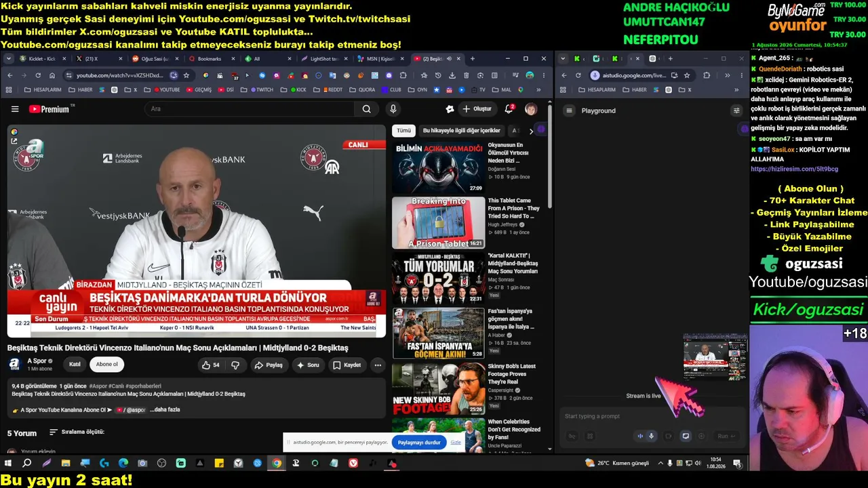Click the Sor ask button
Image resolution: width=868 pixels, height=488 pixels.
307,365
